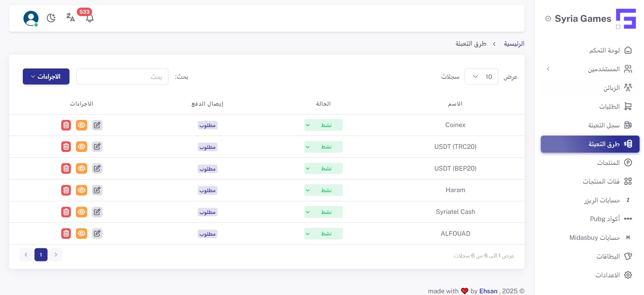Delete the Syriatel Cash row

point(66,212)
